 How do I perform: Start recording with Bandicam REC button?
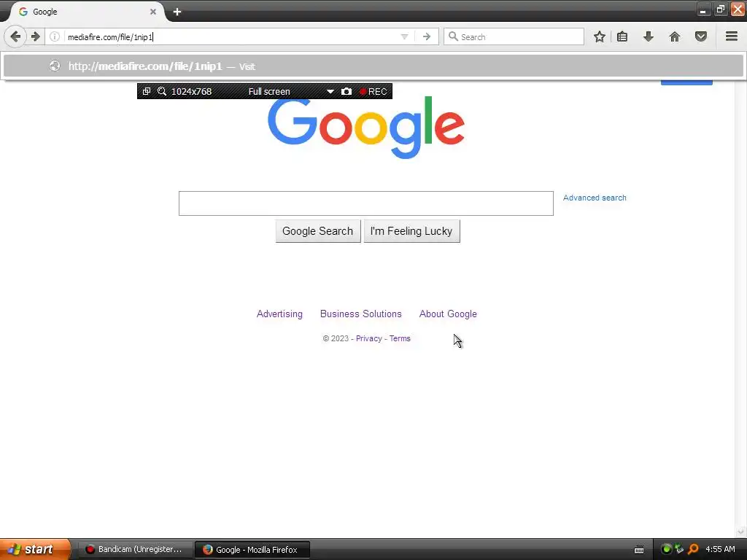[373, 91]
